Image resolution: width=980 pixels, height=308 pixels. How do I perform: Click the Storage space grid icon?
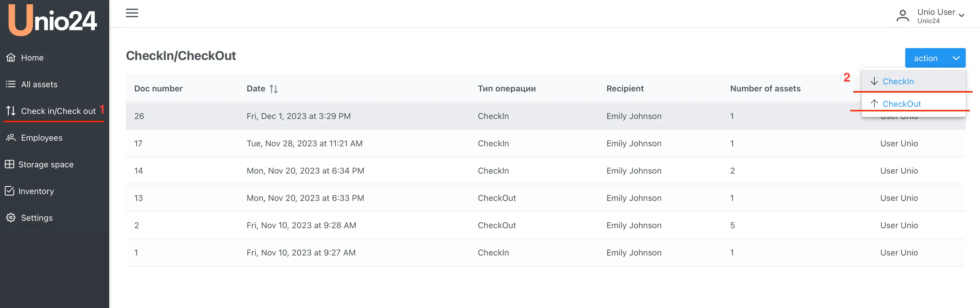[x=9, y=164]
